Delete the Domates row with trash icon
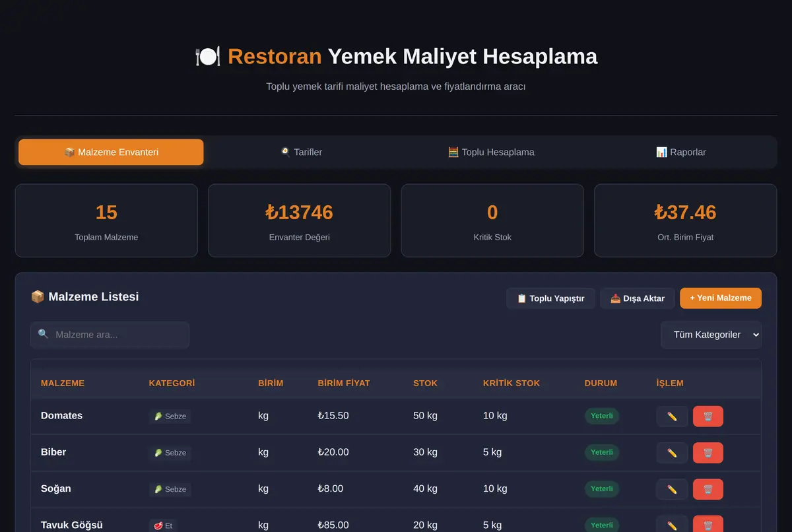The height and width of the screenshot is (532, 792). [x=708, y=416]
